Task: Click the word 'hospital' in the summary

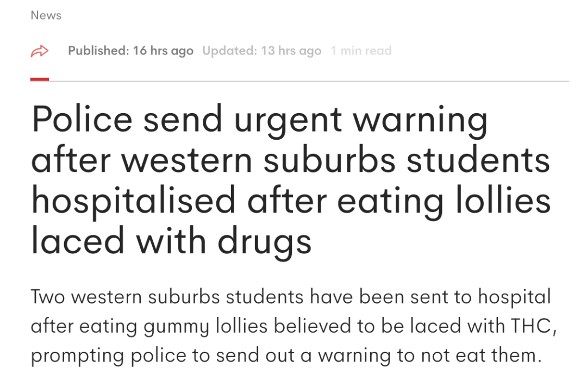Action: pos(514,297)
